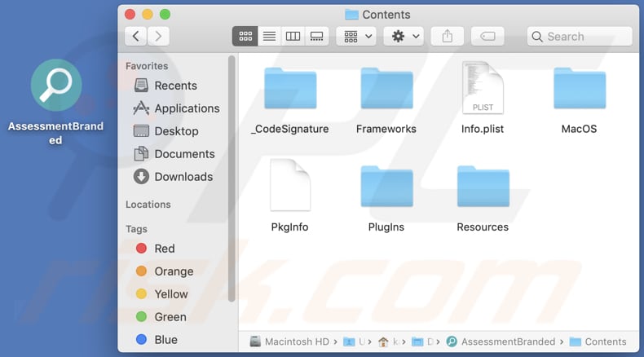
Task: Click the Contents window title folder icon
Action: (351, 15)
